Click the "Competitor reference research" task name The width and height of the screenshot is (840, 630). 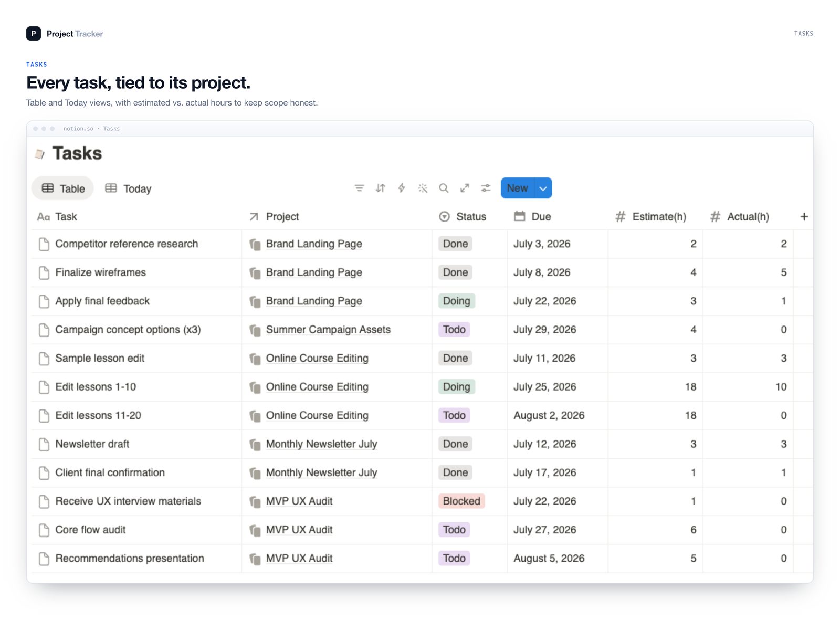coord(127,244)
